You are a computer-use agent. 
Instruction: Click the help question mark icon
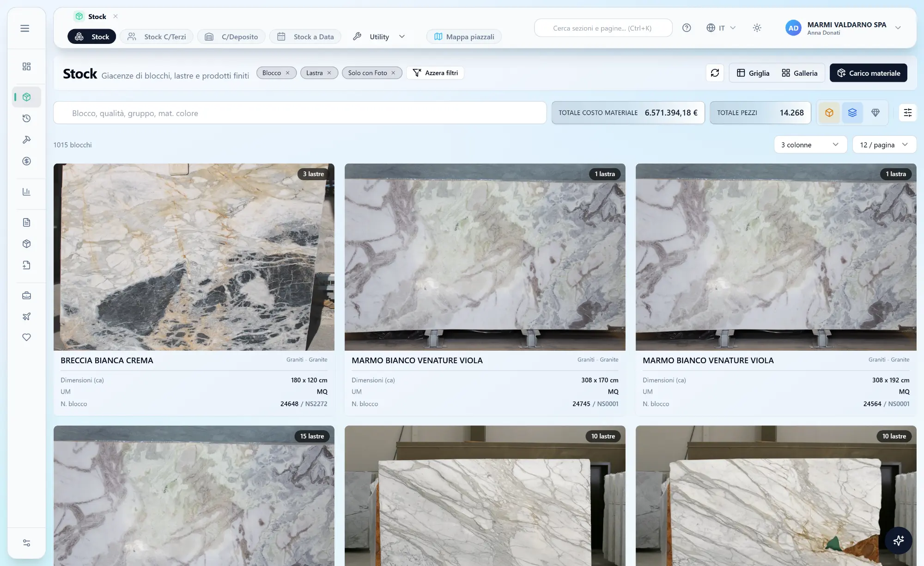click(x=687, y=28)
